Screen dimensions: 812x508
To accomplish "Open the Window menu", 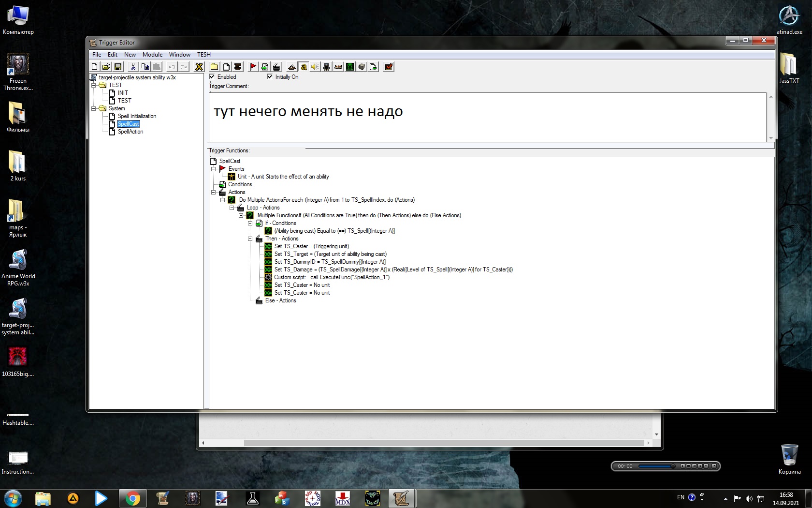I will click(180, 55).
